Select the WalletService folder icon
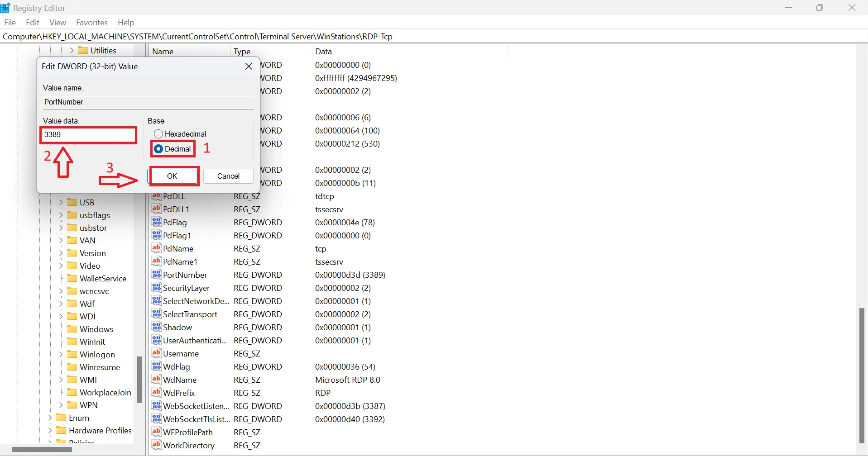Viewport: 868px width, 456px height. [x=72, y=278]
